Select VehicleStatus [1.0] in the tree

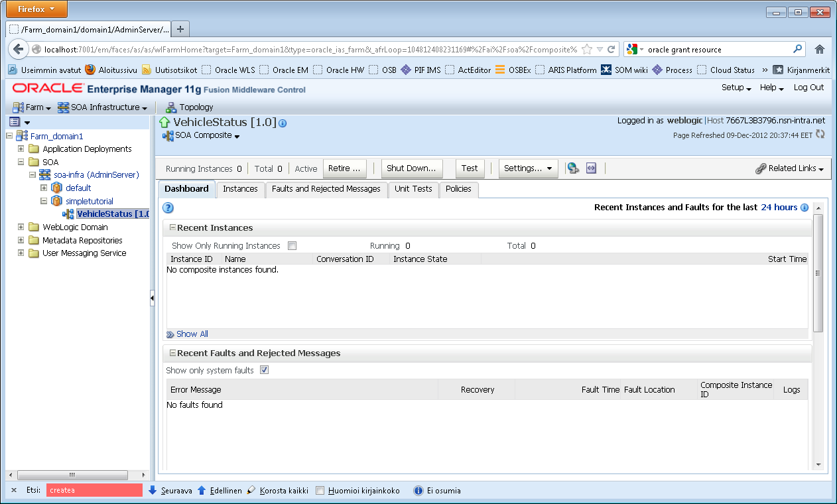[113, 214]
